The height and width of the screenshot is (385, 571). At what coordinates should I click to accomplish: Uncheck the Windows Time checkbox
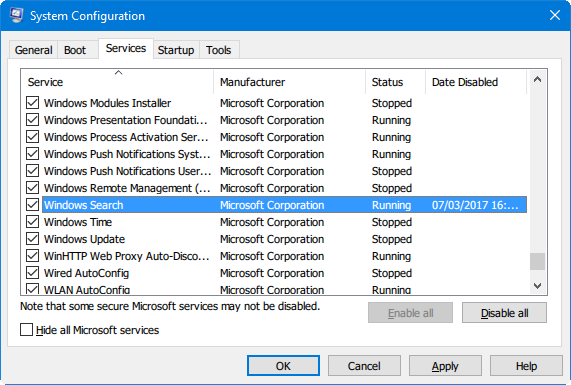click(32, 222)
